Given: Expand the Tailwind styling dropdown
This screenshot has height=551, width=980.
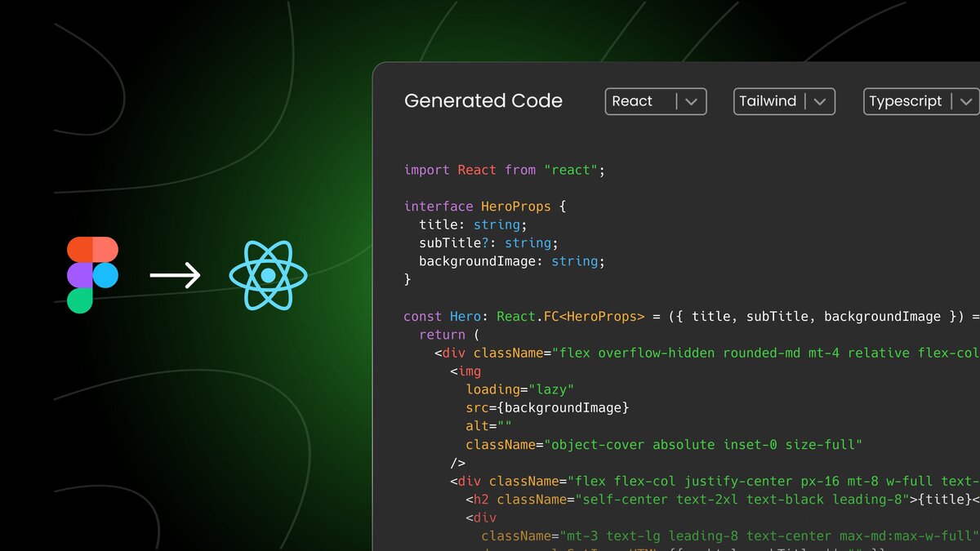Looking at the screenshot, I should point(784,101).
